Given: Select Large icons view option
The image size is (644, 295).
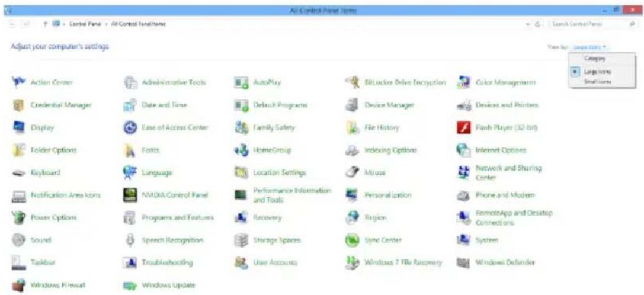Looking at the screenshot, I should pyautogui.click(x=603, y=72).
